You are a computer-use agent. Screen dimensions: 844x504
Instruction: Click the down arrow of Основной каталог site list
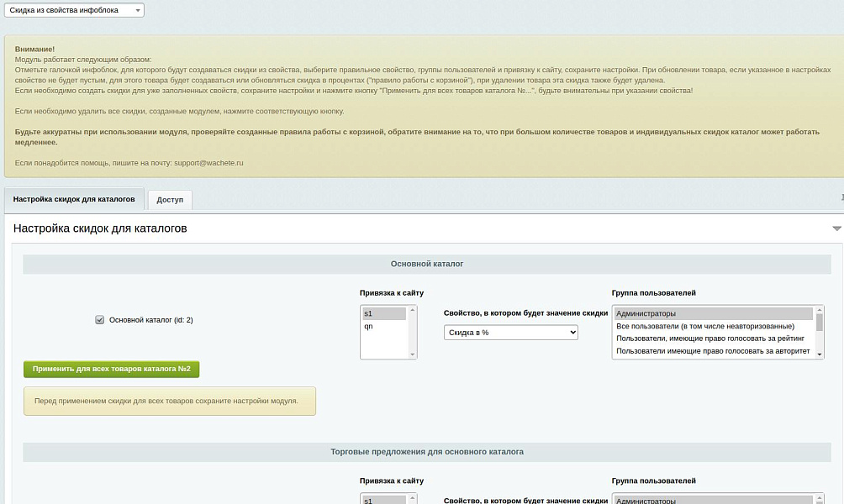pos(413,354)
